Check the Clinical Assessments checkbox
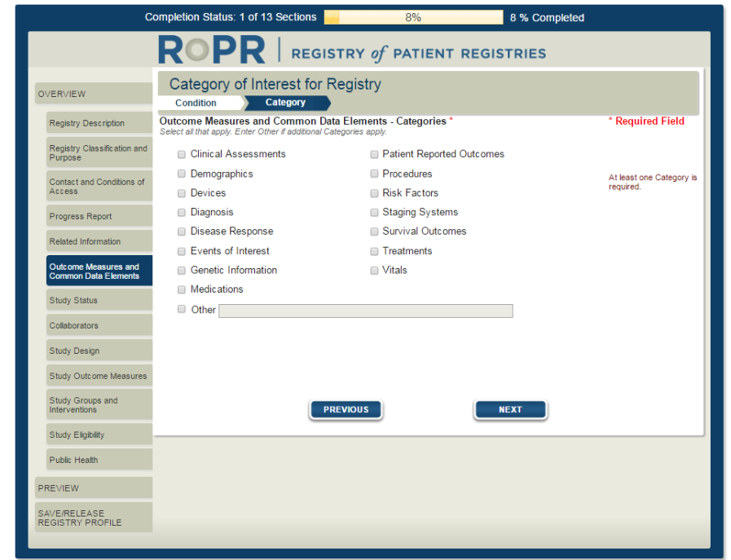This screenshot has height=560, width=731. pos(182,154)
